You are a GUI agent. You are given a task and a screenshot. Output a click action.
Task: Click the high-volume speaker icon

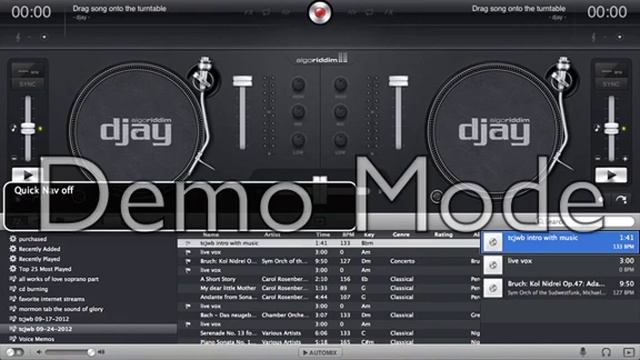click(101, 352)
